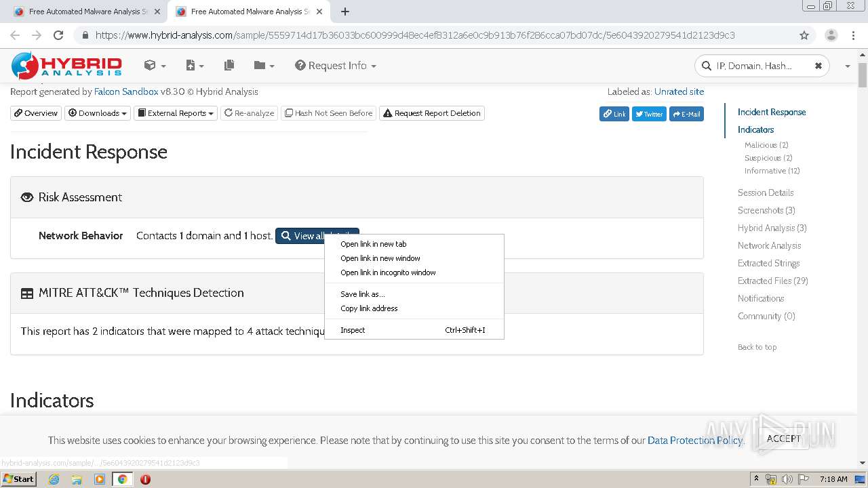Open the media player taskbar icon

[100, 479]
